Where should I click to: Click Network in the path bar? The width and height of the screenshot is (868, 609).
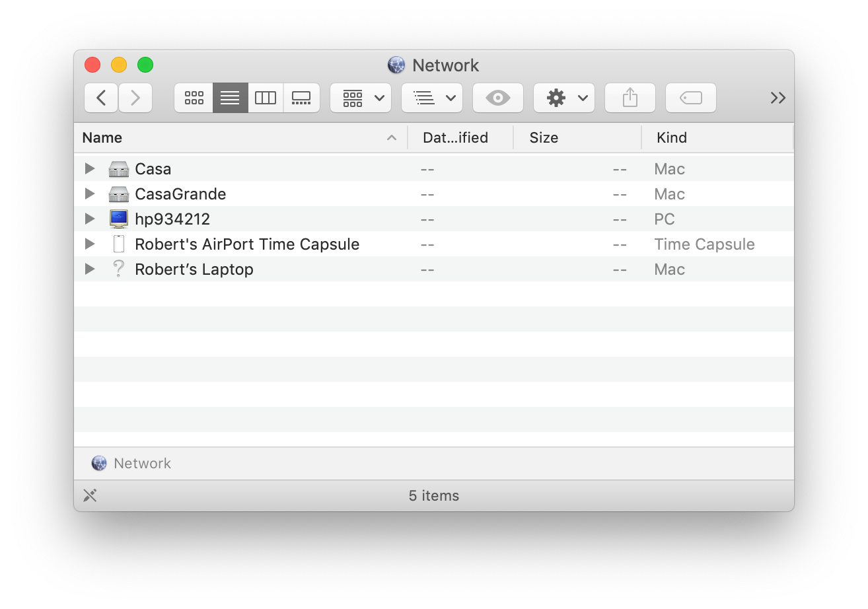142,464
